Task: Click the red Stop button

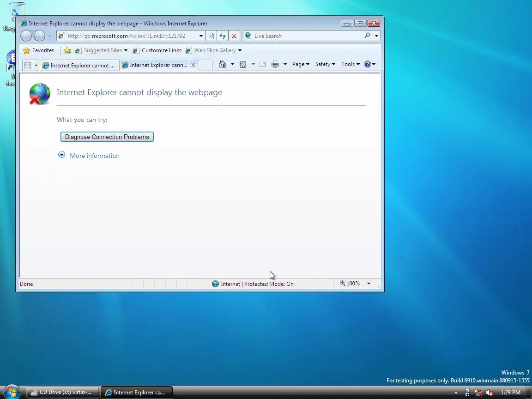Action: tap(234, 36)
